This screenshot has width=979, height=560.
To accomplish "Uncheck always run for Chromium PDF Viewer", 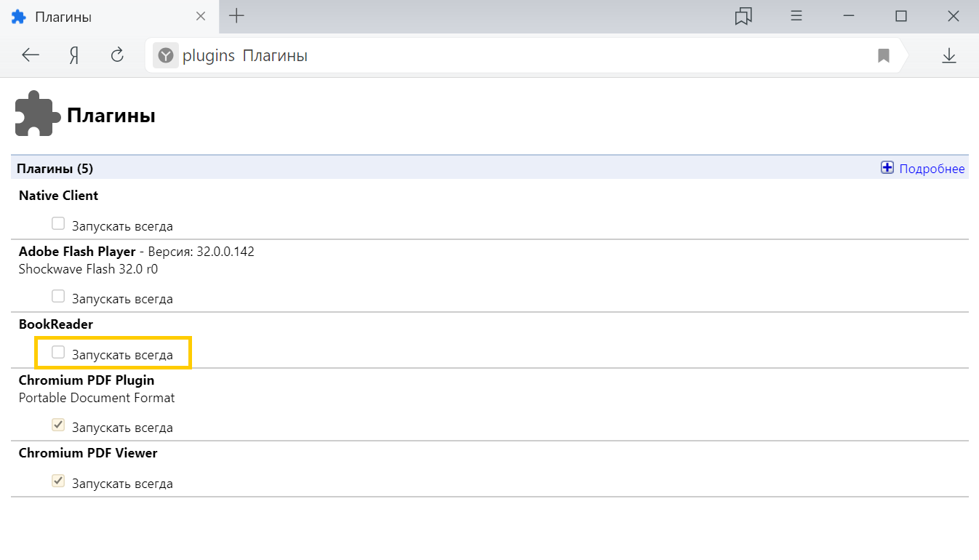I will 58,481.
